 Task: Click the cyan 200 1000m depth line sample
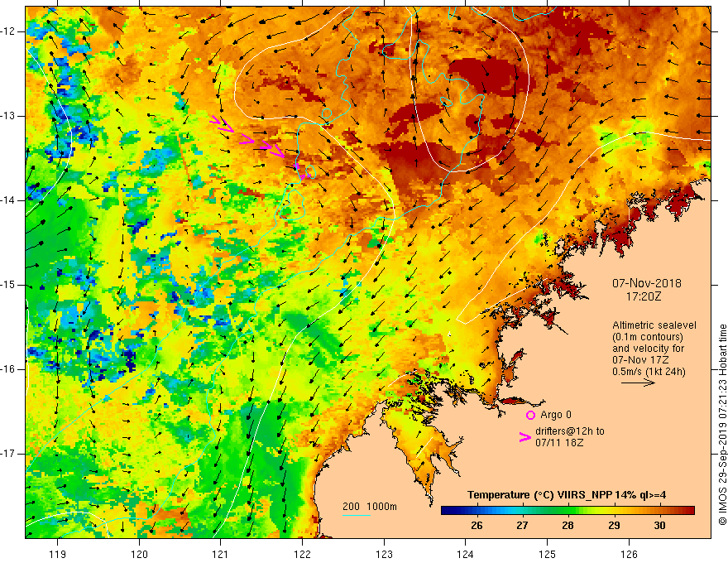pyautogui.click(x=357, y=516)
